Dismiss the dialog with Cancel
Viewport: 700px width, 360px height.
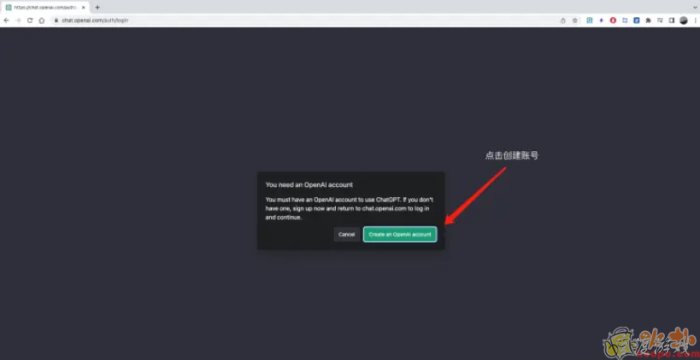click(346, 234)
